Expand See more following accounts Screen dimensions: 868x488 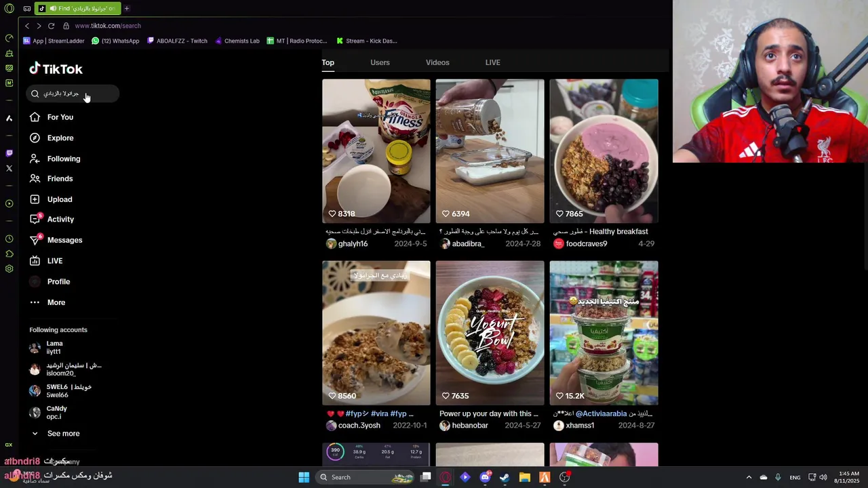point(55,433)
